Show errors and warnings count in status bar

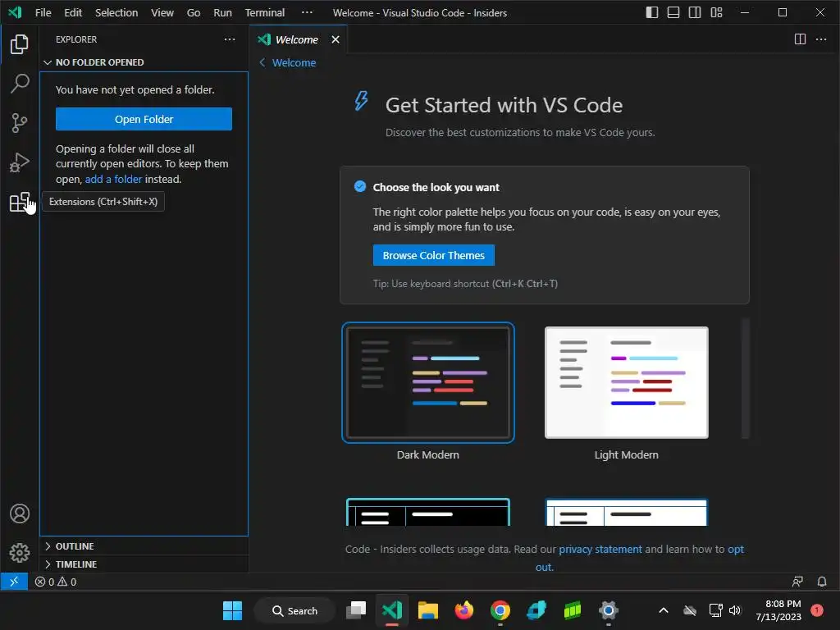pyautogui.click(x=56, y=582)
